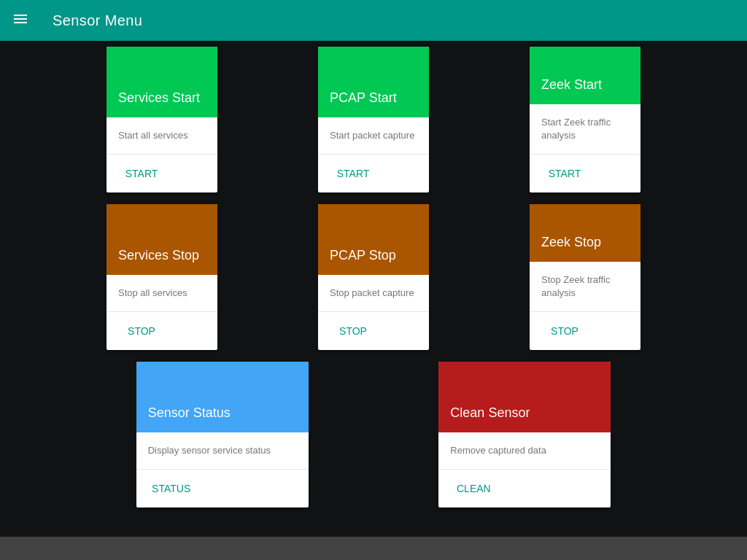Click the Start Zeek traffic analysis description
Screen dimensions: 747x560
576,128
